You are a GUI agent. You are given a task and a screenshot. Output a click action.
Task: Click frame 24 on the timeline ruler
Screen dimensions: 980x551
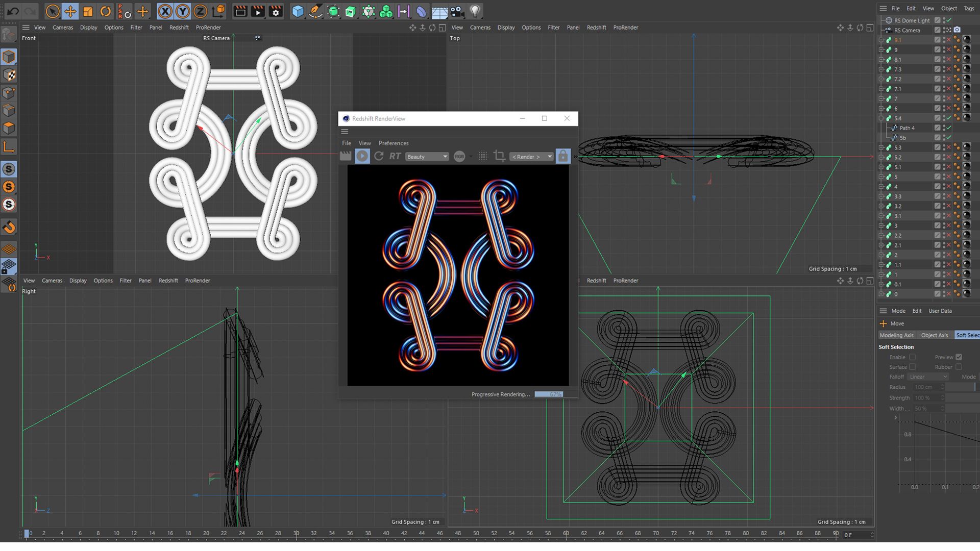[x=242, y=534]
